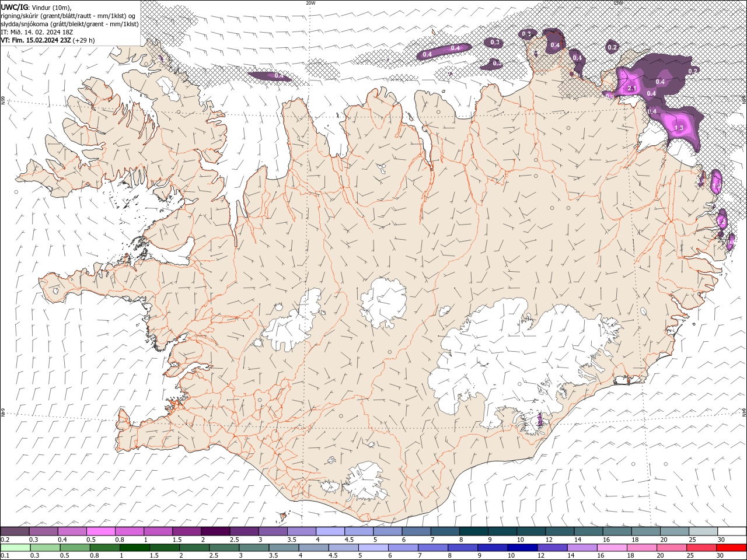Pick the upper legend swatch starting at 0.2
Screen dimensions: 747x560
(x=15, y=531)
